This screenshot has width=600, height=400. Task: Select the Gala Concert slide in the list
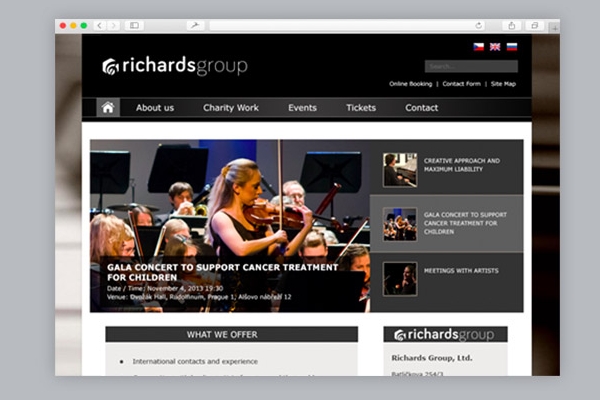447,224
